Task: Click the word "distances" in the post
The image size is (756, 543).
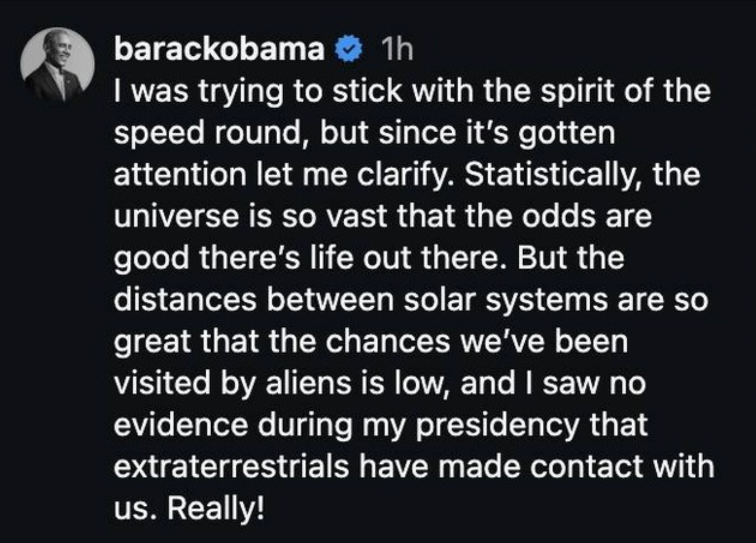Action: 185,300
